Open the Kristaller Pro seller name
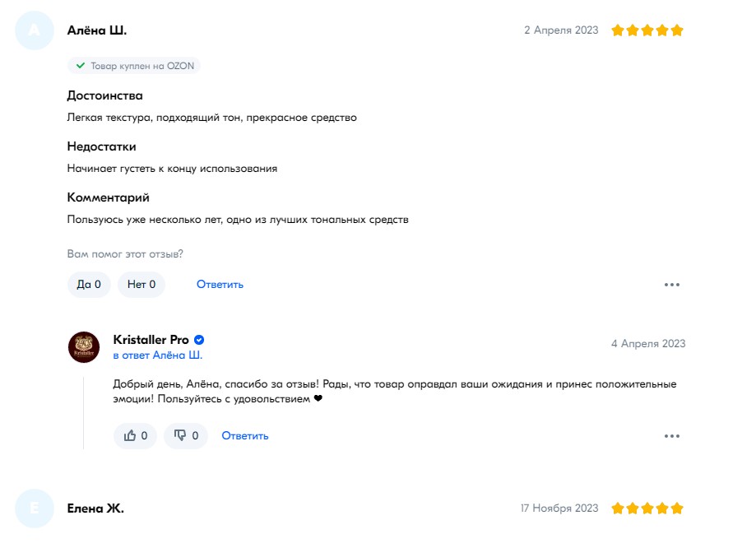756x548 pixels. tap(151, 340)
